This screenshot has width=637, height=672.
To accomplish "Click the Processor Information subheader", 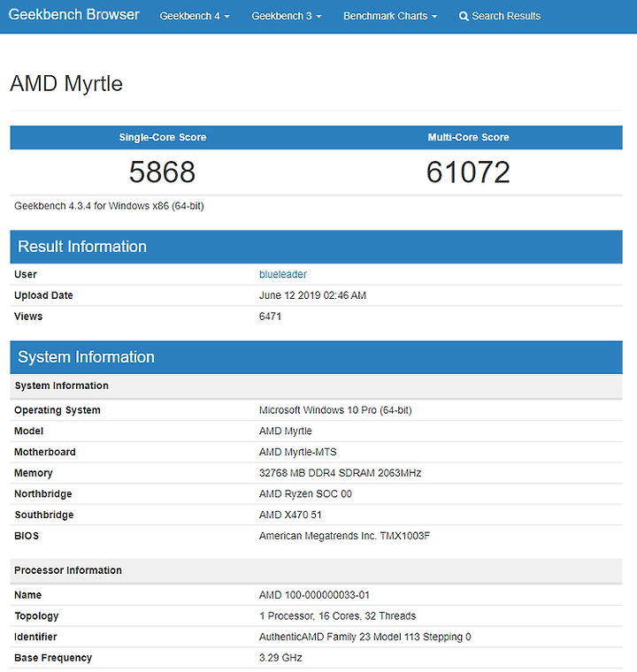I will [x=316, y=571].
